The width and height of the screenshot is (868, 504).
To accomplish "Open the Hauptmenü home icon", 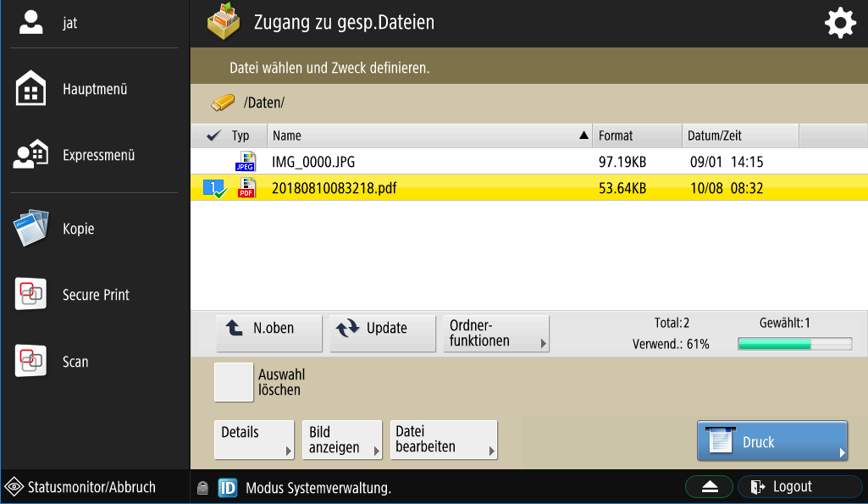I will [31, 88].
